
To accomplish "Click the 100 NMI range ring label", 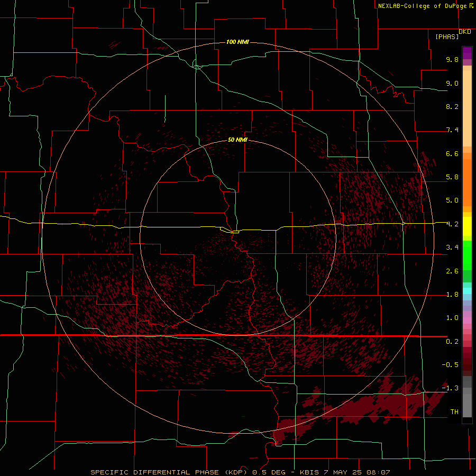I will (x=237, y=42).
